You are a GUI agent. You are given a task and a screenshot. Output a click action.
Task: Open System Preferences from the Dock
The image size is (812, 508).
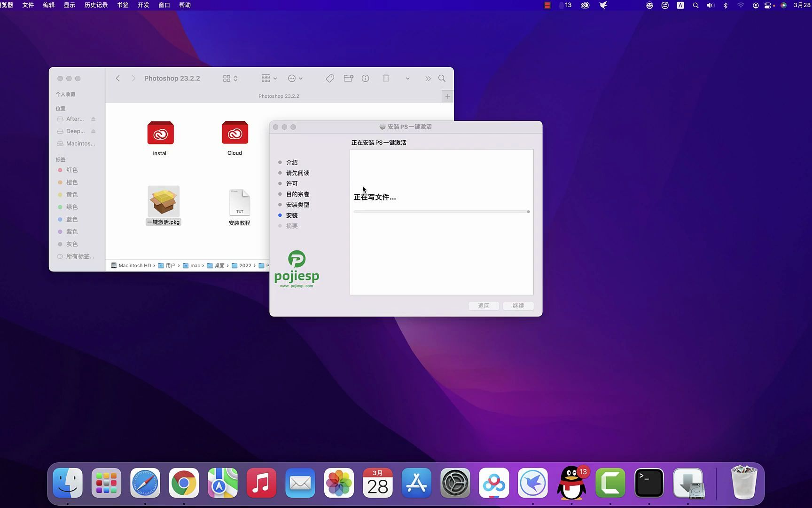(455, 483)
